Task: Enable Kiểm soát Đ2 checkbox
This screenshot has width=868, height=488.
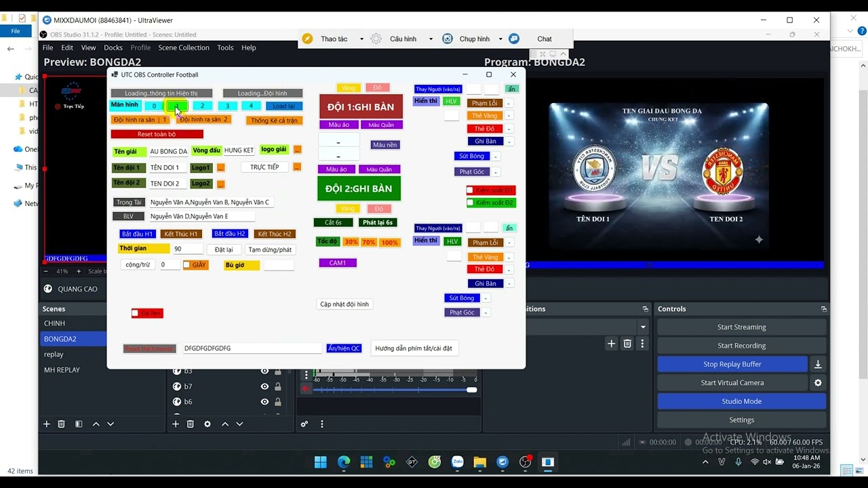Action: pyautogui.click(x=470, y=203)
